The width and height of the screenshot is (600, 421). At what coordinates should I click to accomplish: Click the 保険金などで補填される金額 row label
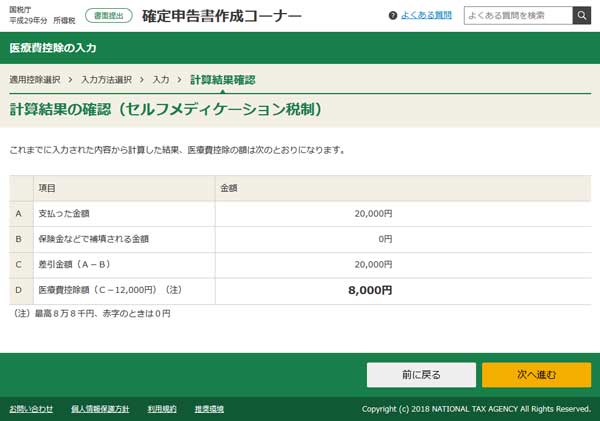pyautogui.click(x=93, y=239)
